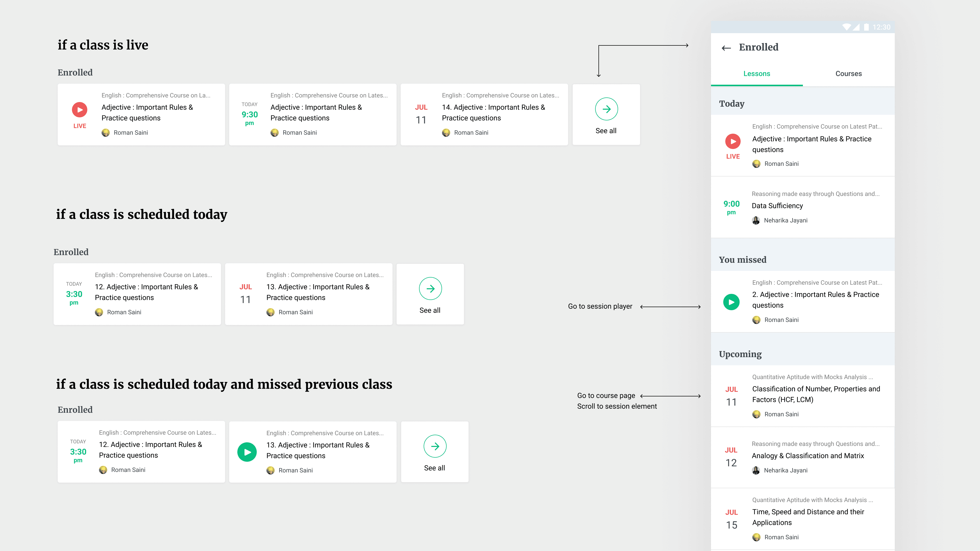Play the missed lesson under You missed
Screen dimensions: 980x551
(x=731, y=302)
